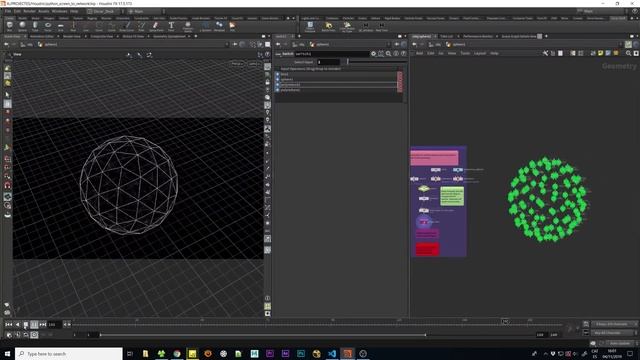Image resolution: width=640 pixels, height=360 pixels.
Task: Toggle topmost input operator row marker
Action: point(278,74)
